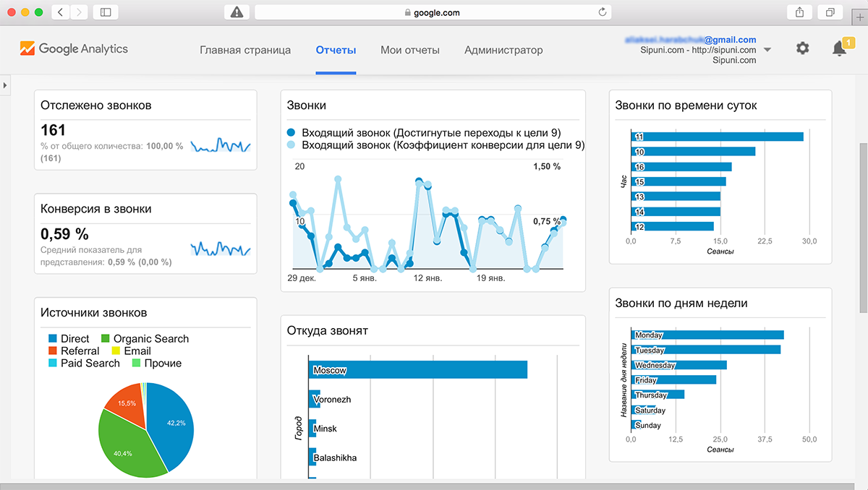Click the Referral orange legend swatch

point(53,351)
